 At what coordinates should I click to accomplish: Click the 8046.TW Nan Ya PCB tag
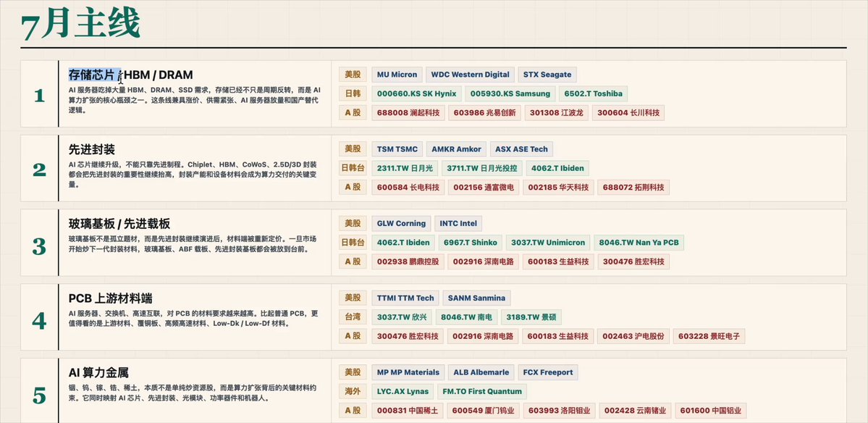click(x=639, y=243)
